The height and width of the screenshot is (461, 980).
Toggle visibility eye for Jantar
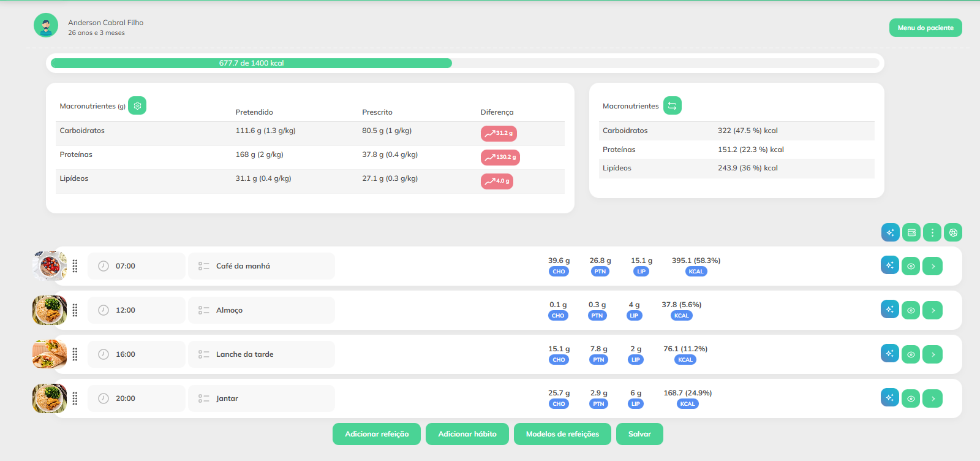(911, 398)
